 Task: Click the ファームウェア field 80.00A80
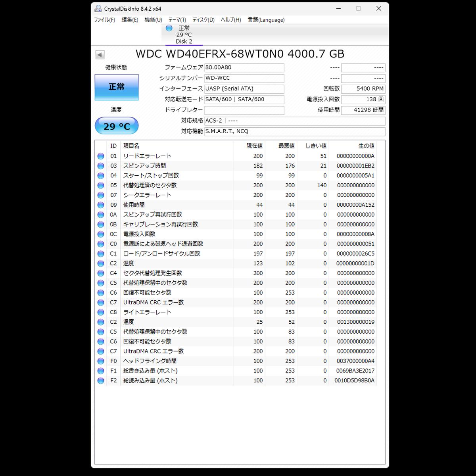point(244,68)
